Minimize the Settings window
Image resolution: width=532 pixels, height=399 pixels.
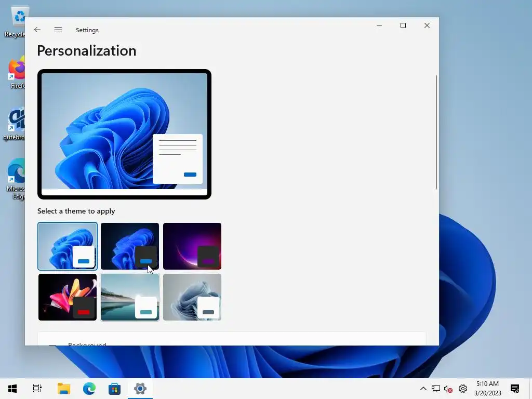coord(379,25)
